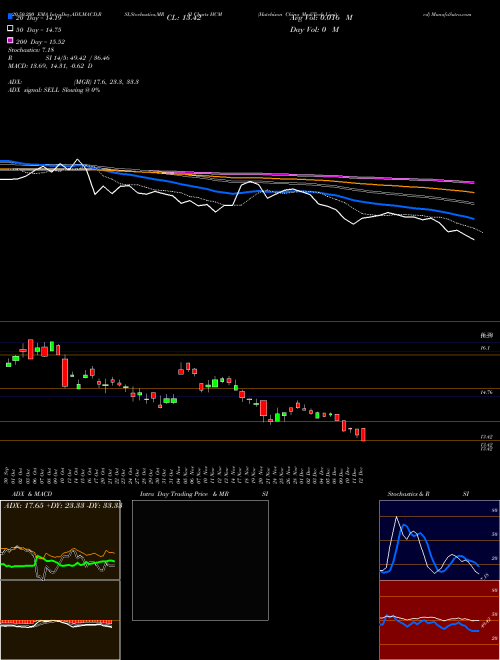Open the ADX indicator chart panel
The height and width of the screenshot is (660, 500).
(60, 540)
